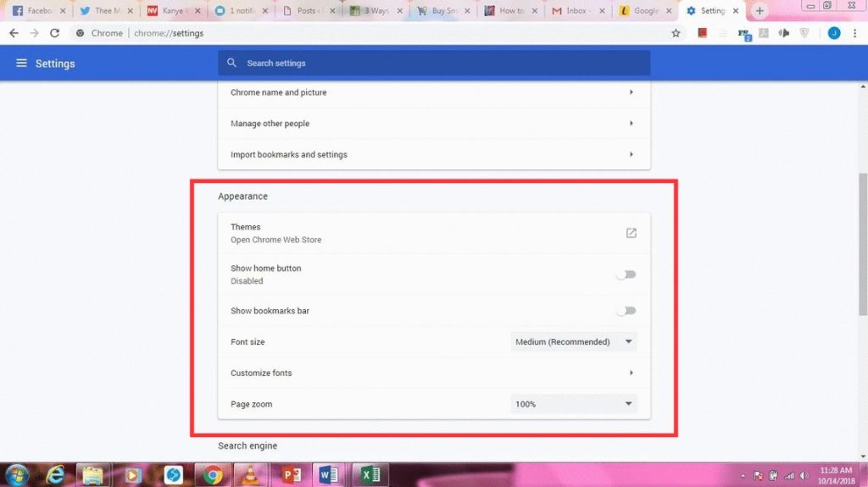Screen dimensions: 868x487
Task: Open Chrome Web Store themes external link icon
Action: click(x=631, y=233)
